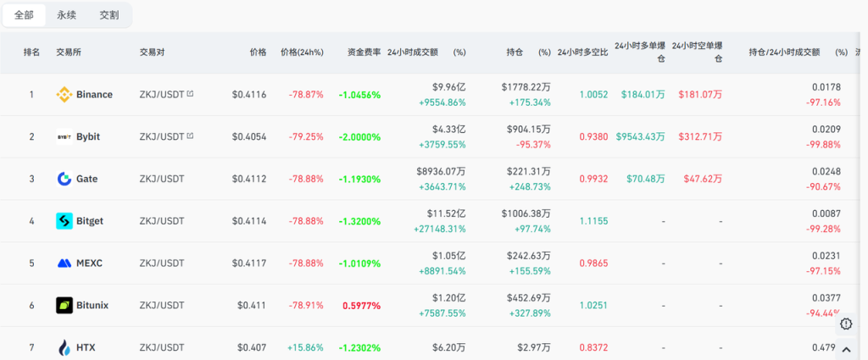Click the MEXC logo icon
Screen dimensions: 868x360
click(x=64, y=263)
